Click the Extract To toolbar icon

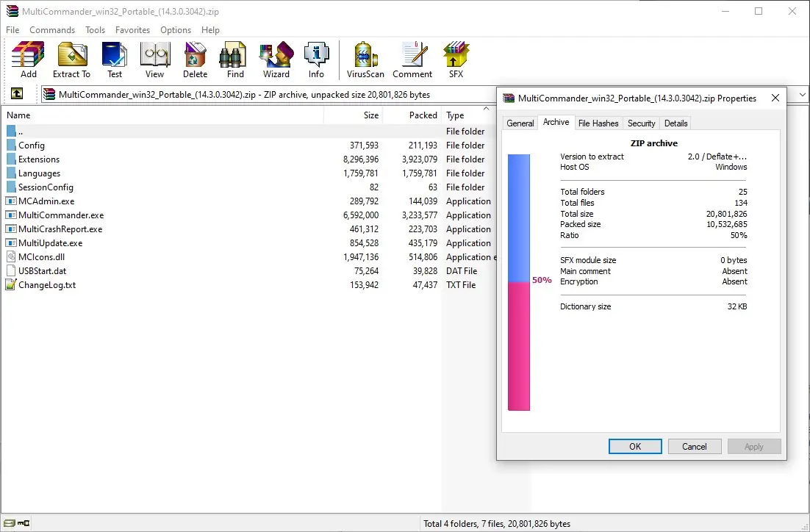pos(71,59)
